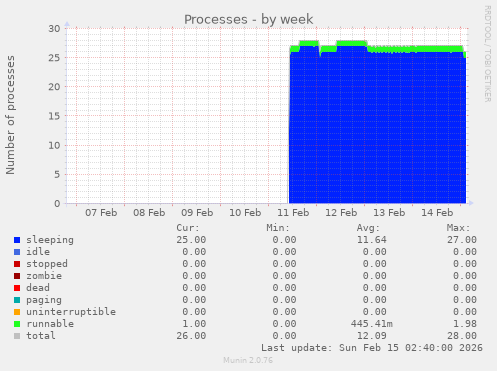Click runnable current value 1.00
The height and width of the screenshot is (371, 497).
(x=194, y=324)
